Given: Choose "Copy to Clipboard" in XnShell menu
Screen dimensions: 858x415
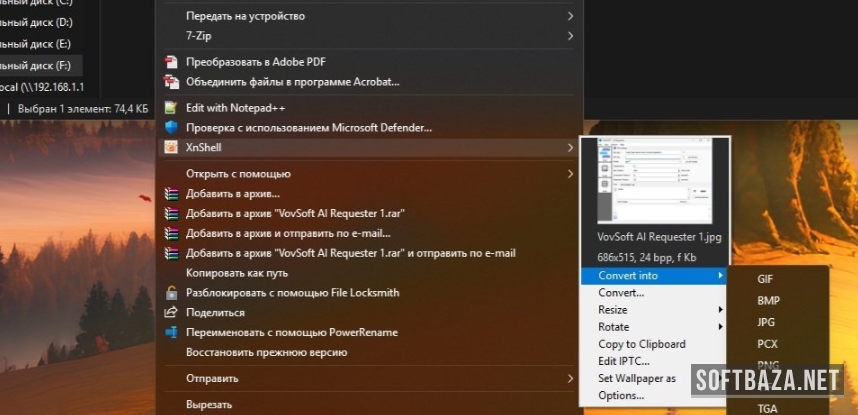Looking at the screenshot, I should click(x=641, y=344).
